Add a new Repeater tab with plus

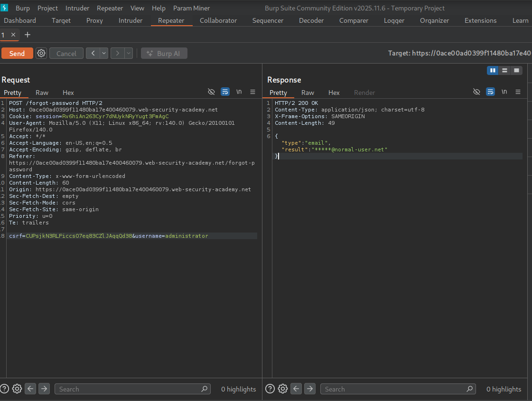(28, 35)
